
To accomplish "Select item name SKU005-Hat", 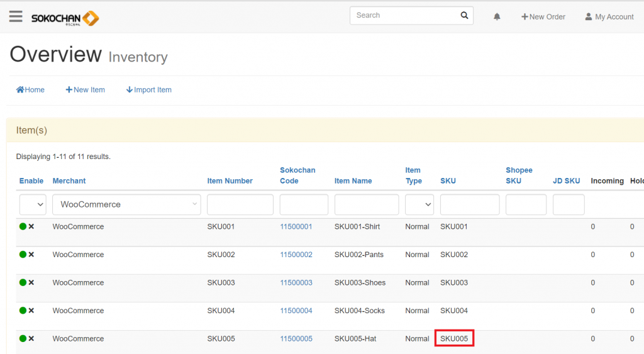I will [x=355, y=339].
